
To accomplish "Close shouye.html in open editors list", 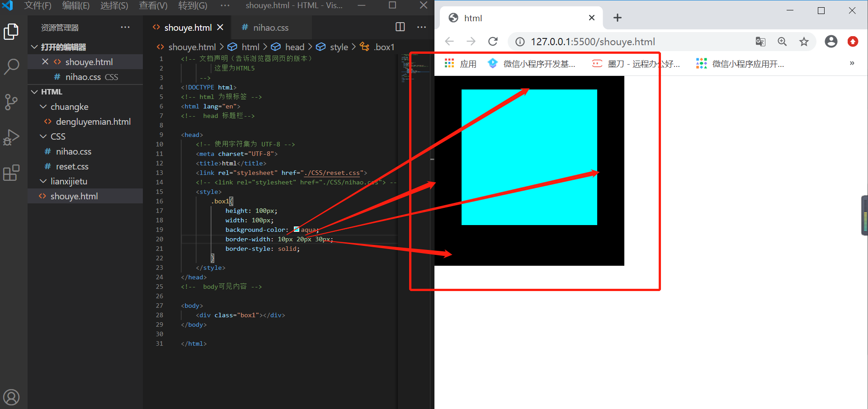I will (x=45, y=61).
